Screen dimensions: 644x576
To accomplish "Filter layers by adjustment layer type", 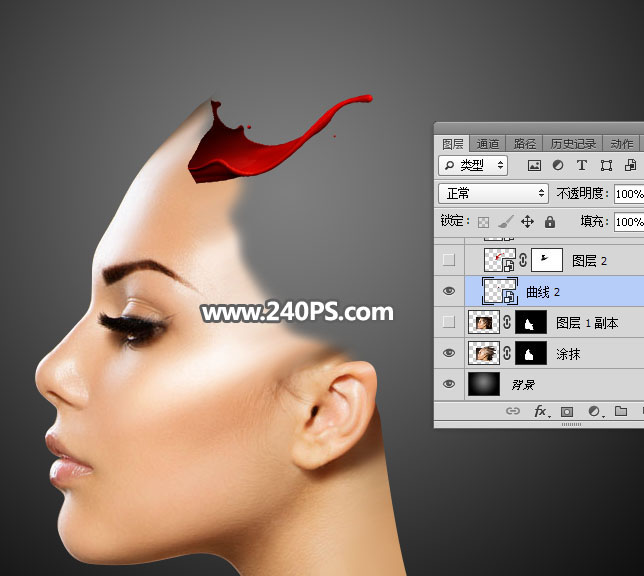I will (558, 165).
